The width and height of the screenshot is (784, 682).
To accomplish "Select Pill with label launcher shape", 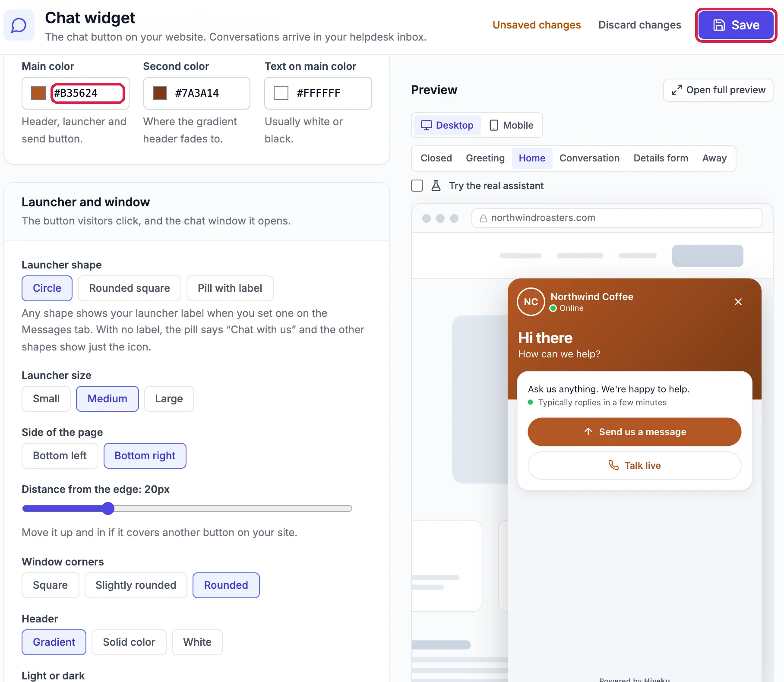I will pos(230,288).
